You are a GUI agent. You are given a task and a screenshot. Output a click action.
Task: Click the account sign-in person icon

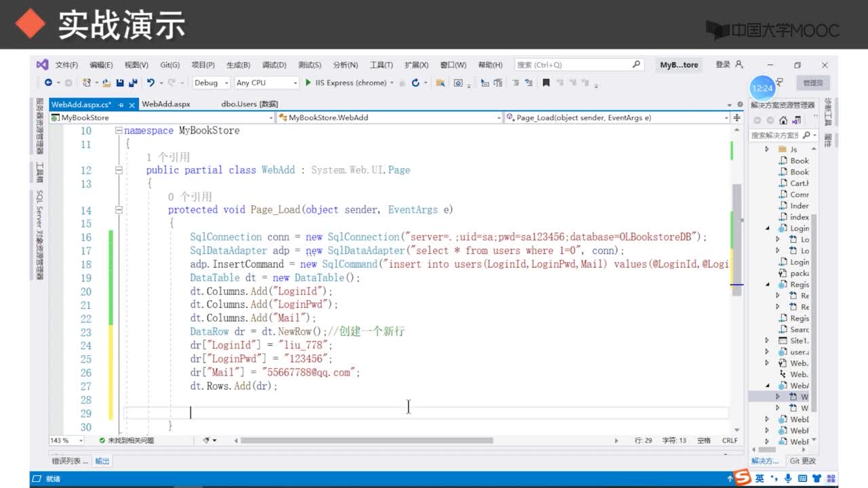(x=739, y=64)
